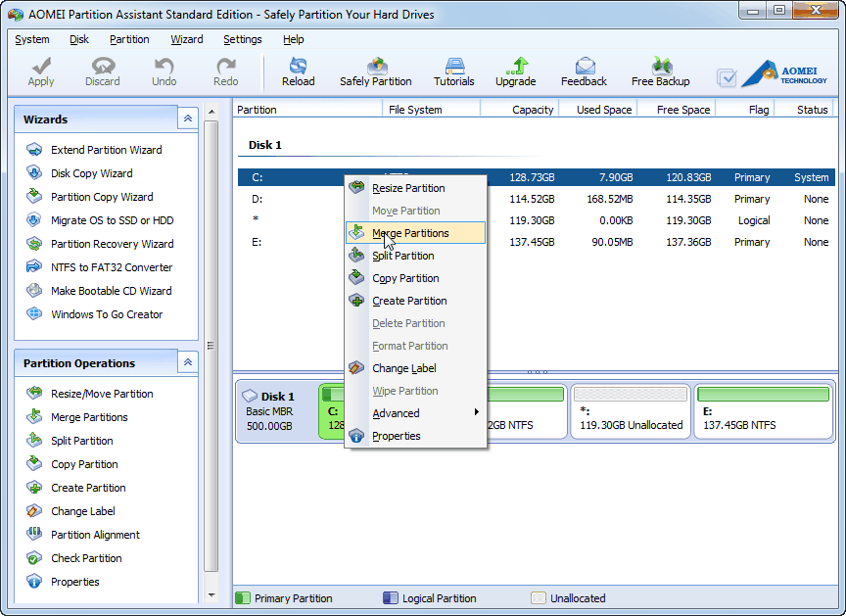Expand the Advanced submenu arrow
Viewport: 846px width, 616px height.
(x=477, y=412)
